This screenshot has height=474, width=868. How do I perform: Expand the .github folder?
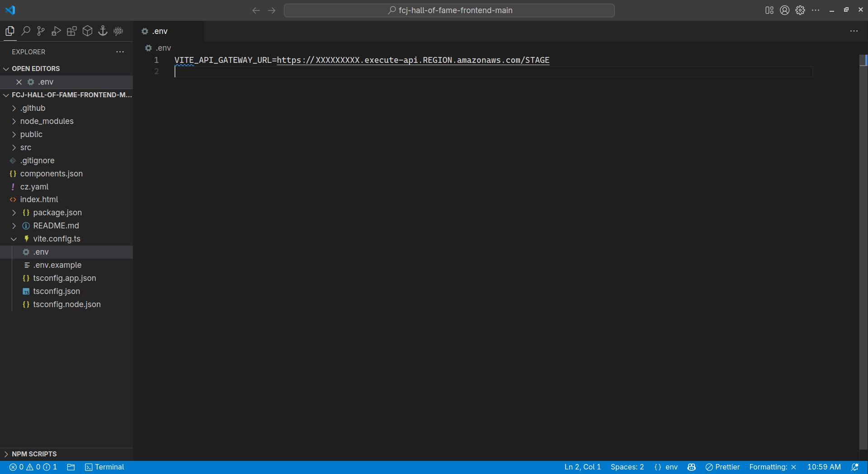pyautogui.click(x=14, y=108)
